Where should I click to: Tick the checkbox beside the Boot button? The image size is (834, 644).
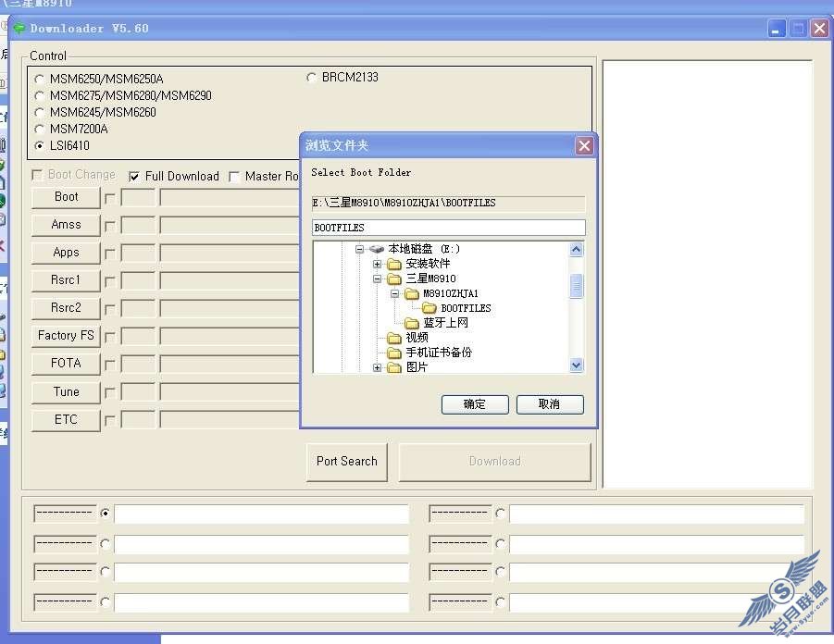point(109,198)
